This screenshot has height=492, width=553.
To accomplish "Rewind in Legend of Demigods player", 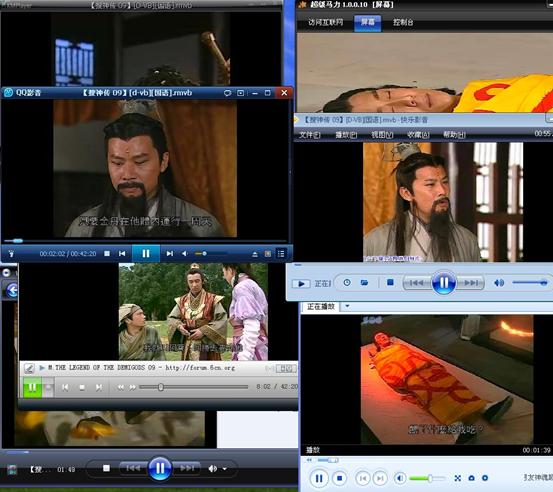I will click(x=121, y=387).
